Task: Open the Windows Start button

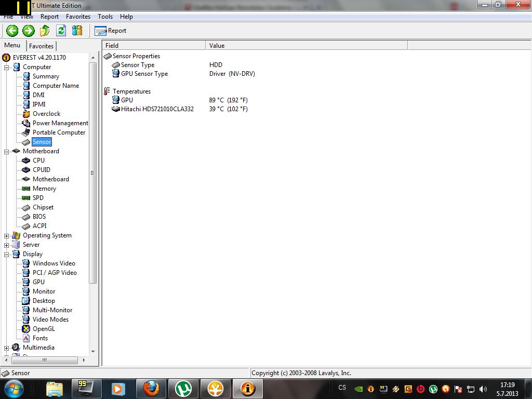Action: pyautogui.click(x=14, y=389)
